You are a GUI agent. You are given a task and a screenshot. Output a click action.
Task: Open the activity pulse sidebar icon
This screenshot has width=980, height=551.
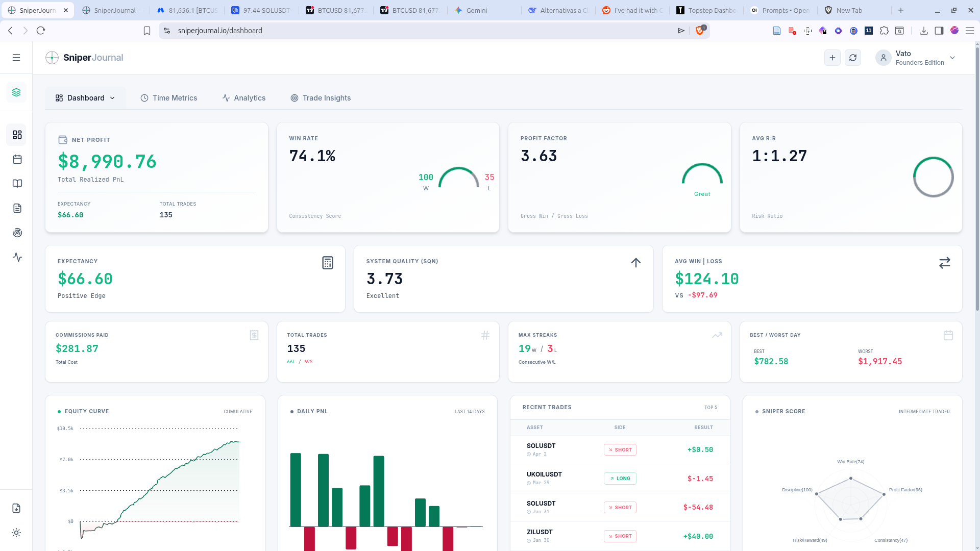click(x=17, y=257)
